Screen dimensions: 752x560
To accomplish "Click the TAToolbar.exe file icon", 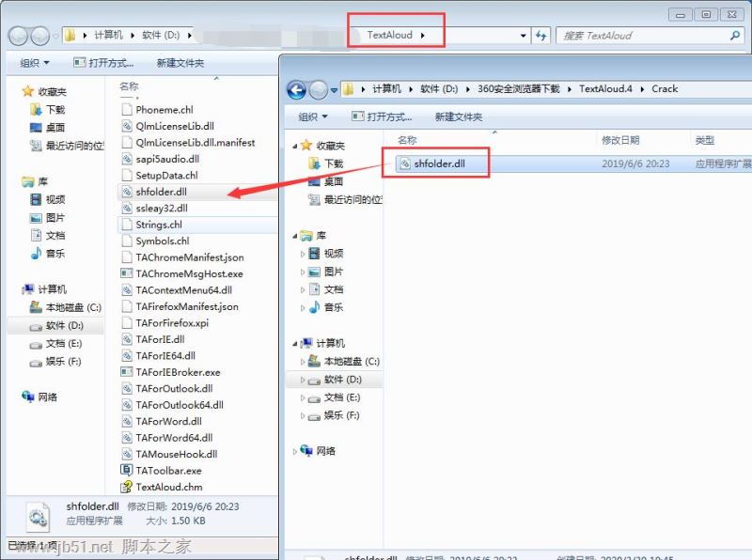I will [127, 470].
